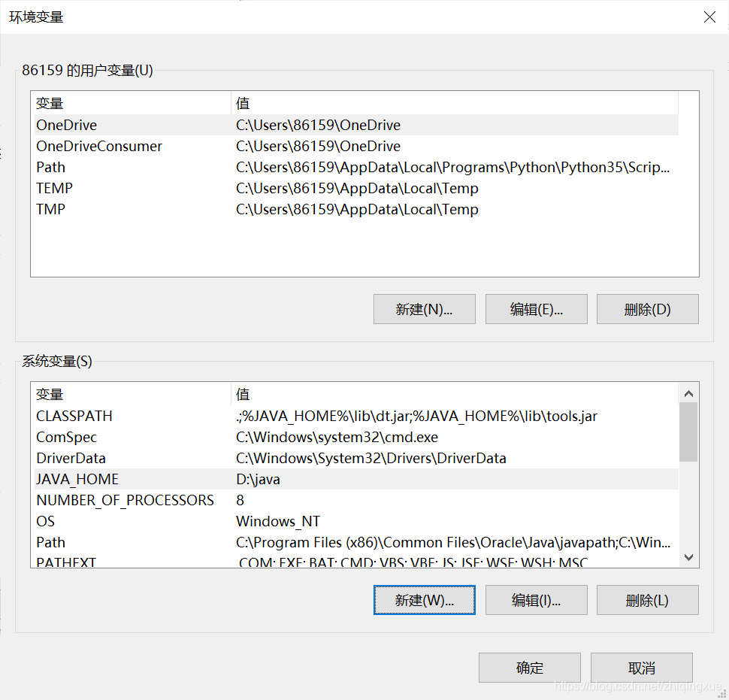Click the 变量 column header in system variables
The image size is (729, 700).
click(x=132, y=395)
